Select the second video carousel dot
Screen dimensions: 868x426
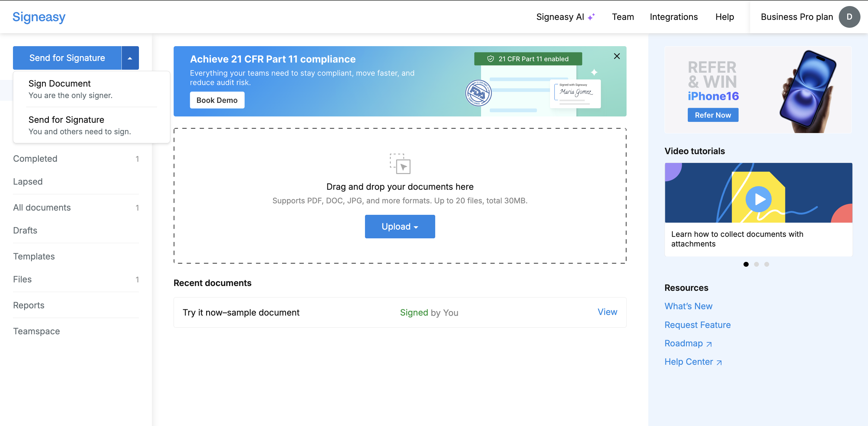(756, 264)
